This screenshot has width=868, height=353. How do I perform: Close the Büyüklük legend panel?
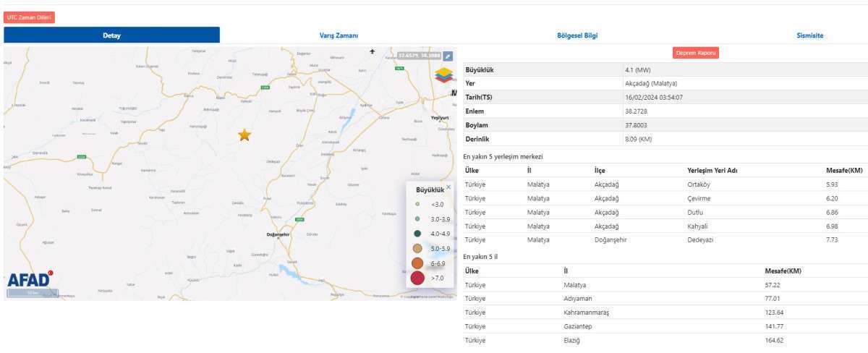point(448,187)
